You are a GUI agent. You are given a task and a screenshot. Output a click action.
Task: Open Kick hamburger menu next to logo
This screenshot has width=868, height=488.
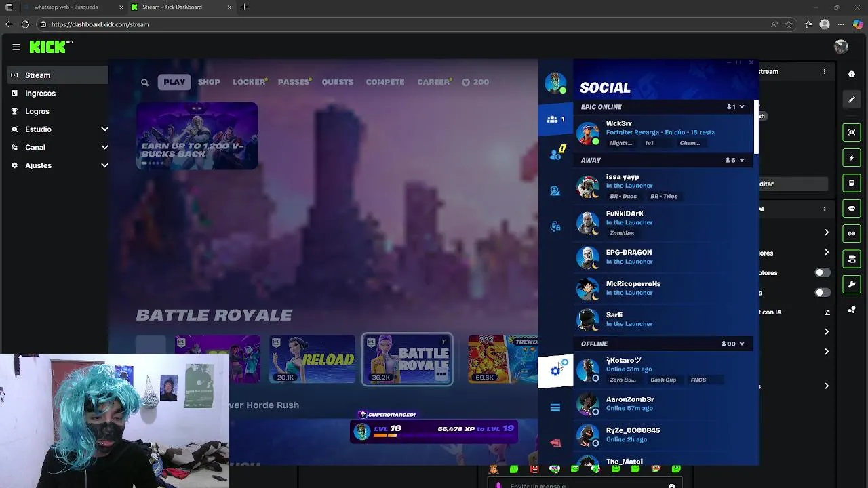16,47
